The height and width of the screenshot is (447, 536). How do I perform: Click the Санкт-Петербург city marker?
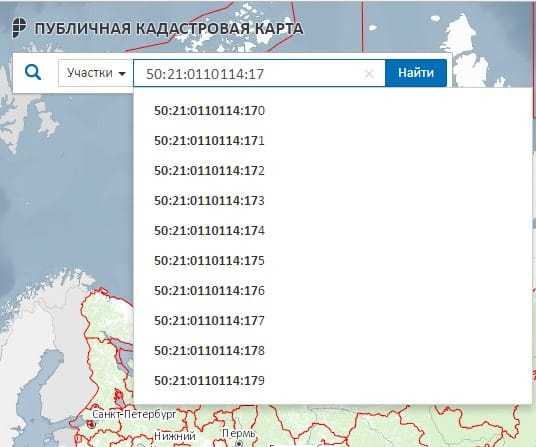click(91, 424)
